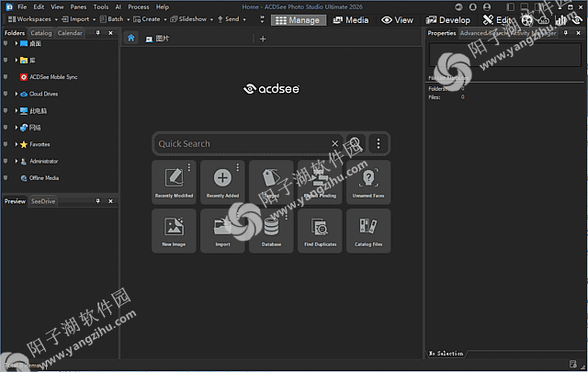The height and width of the screenshot is (372, 588).
Task: Expand the Administrator node
Action: point(17,162)
